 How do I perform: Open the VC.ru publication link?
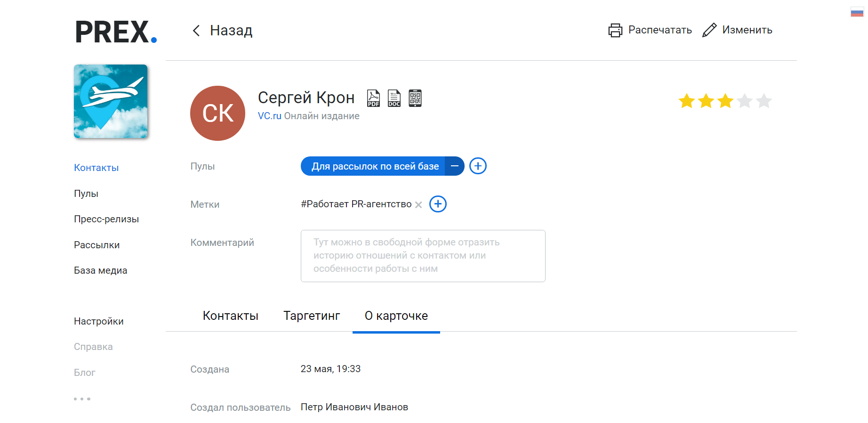tap(269, 116)
